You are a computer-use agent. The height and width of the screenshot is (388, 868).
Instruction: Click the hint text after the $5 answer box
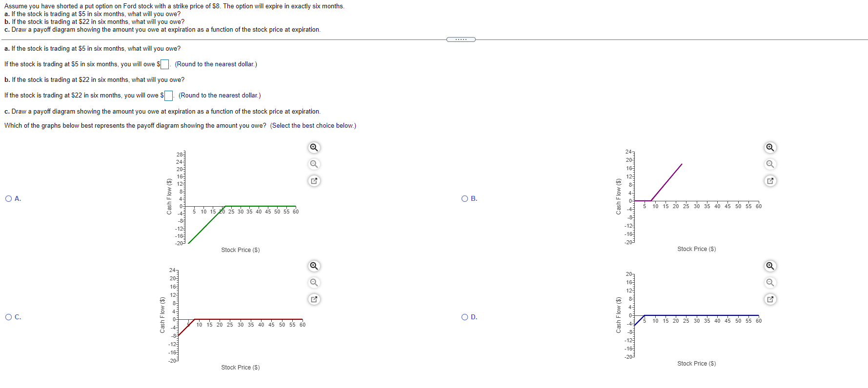(x=216, y=64)
